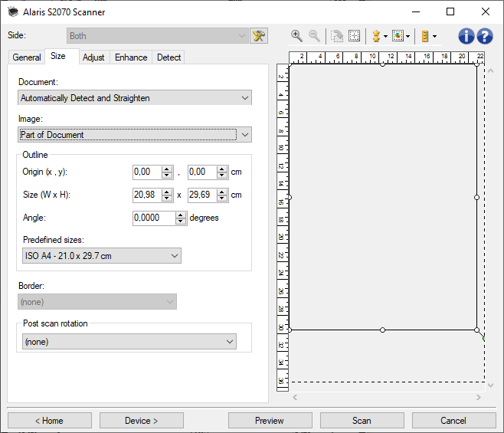504x433 pixels.
Task: Click the Device > navigation button
Action: click(141, 421)
